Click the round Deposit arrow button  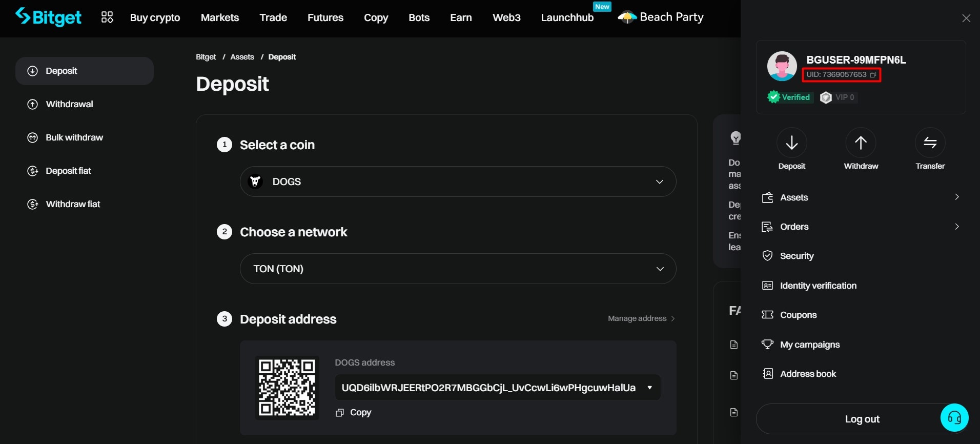tap(792, 143)
